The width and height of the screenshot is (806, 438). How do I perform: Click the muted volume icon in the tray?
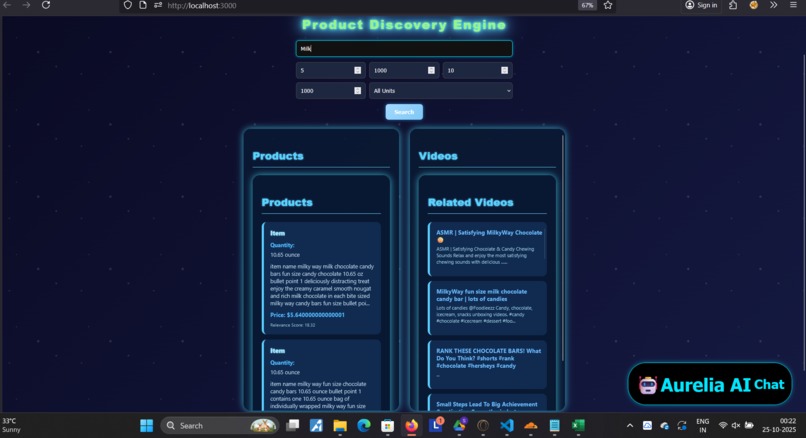point(736,426)
